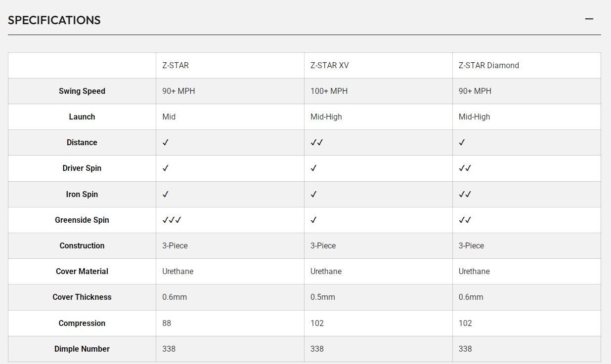Click Z-STAR XV's Driver Spin checkmark

314,168
